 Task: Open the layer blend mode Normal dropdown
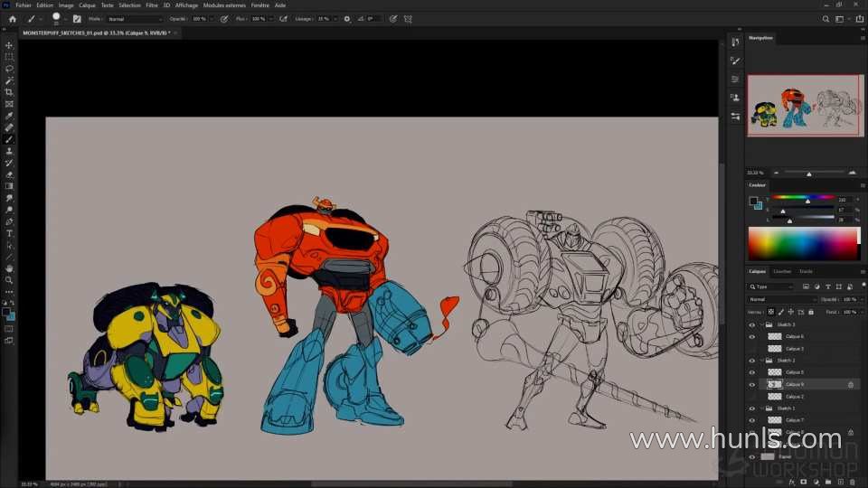coord(782,299)
